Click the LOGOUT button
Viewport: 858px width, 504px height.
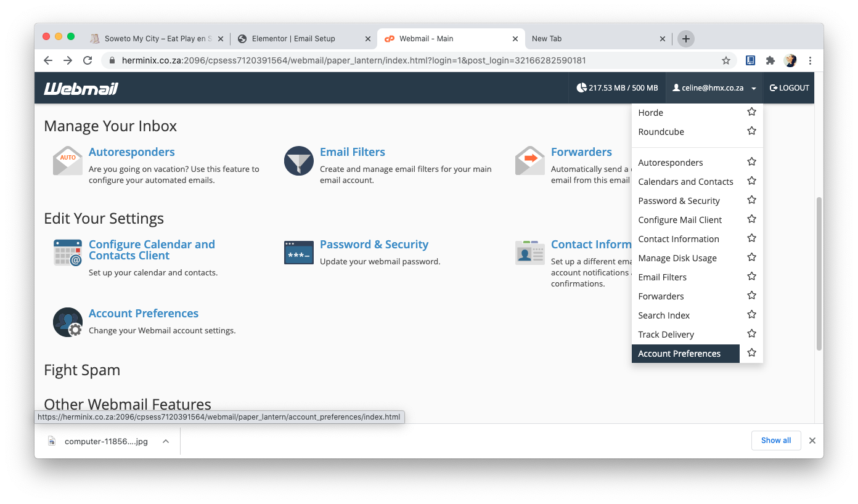[790, 88]
